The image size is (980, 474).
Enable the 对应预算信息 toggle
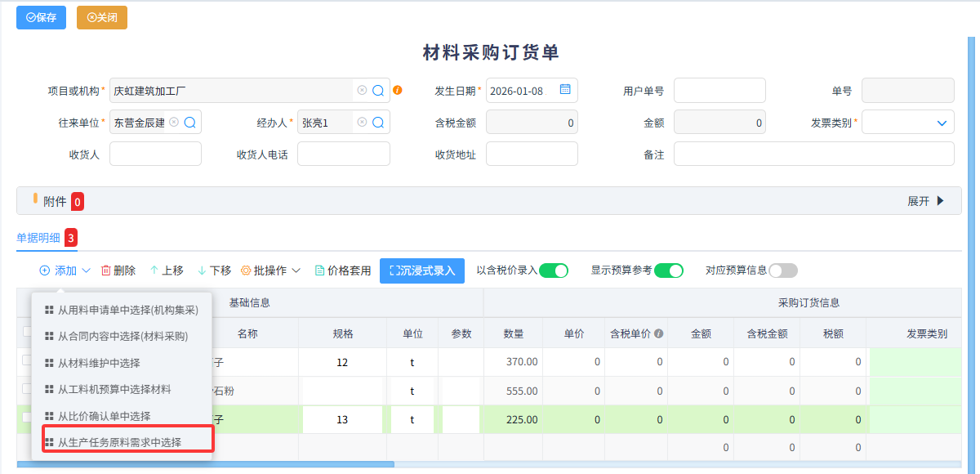[x=782, y=270]
